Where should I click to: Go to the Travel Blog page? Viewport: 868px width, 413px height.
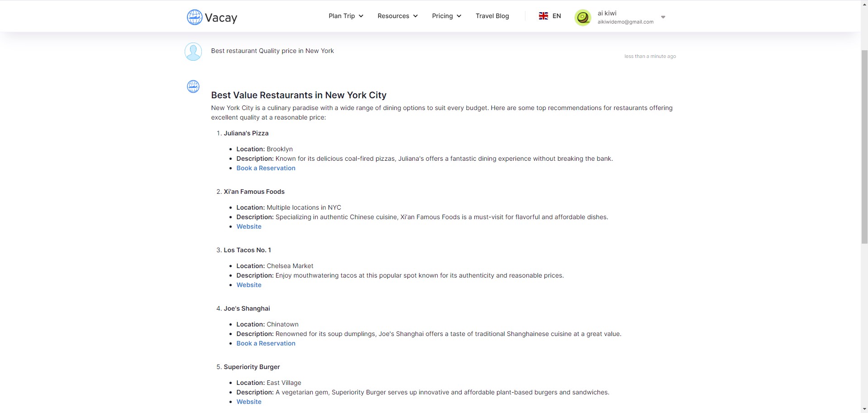pyautogui.click(x=492, y=16)
